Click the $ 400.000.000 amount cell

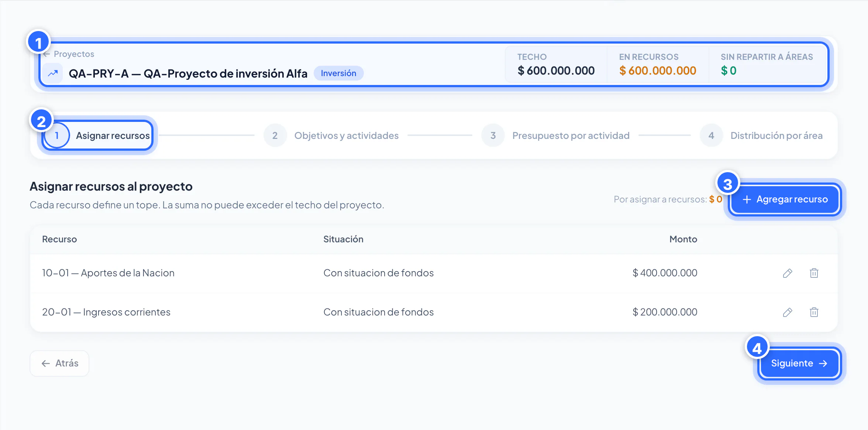[x=665, y=273]
